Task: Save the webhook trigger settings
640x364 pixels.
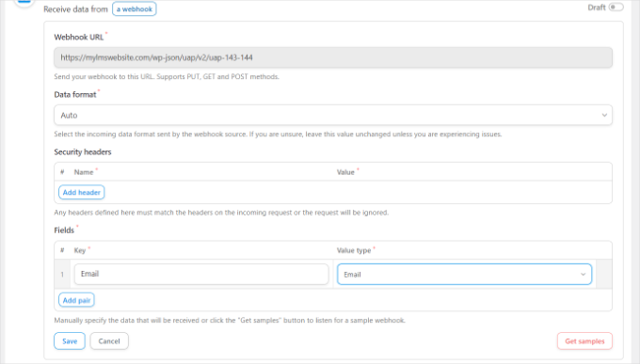Action: coord(70,341)
